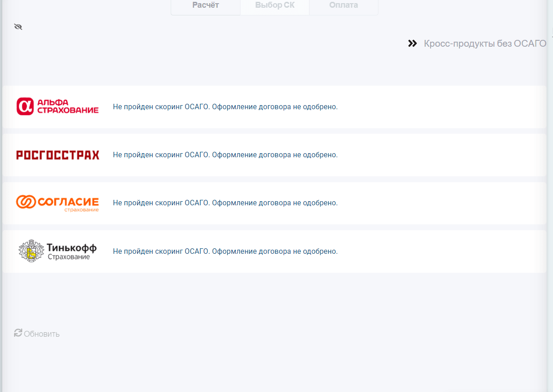Toggle the crossed-out eye visibility icon
The width and height of the screenshot is (553, 392).
click(x=18, y=27)
